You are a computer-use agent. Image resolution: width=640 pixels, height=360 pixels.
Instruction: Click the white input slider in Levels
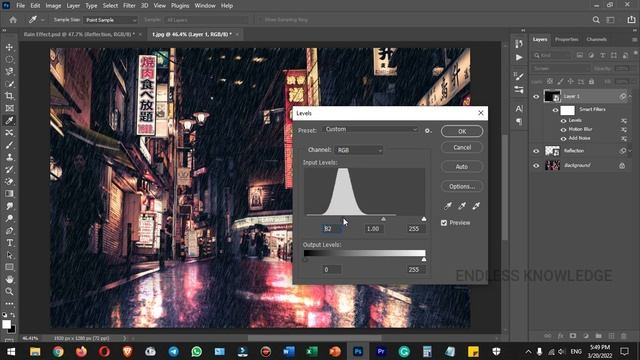tap(424, 219)
